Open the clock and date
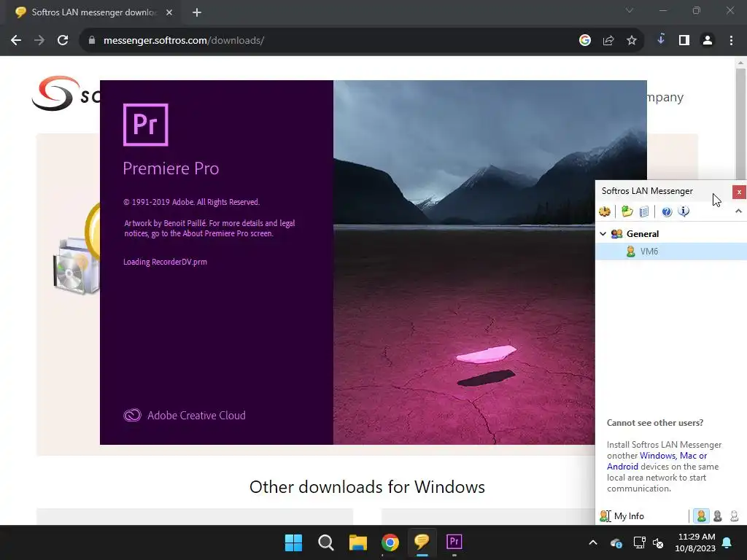This screenshot has width=747, height=560. click(695, 542)
